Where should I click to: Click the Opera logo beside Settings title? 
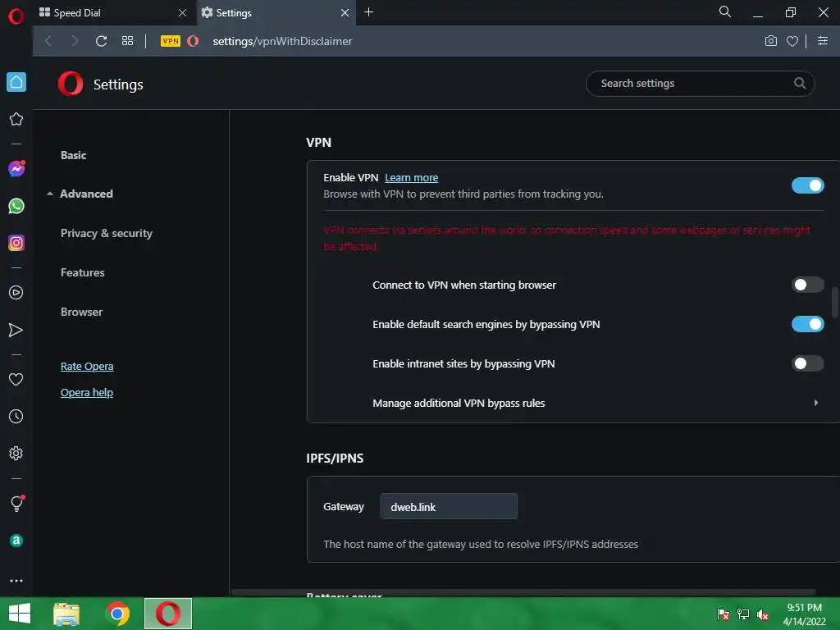[71, 84]
